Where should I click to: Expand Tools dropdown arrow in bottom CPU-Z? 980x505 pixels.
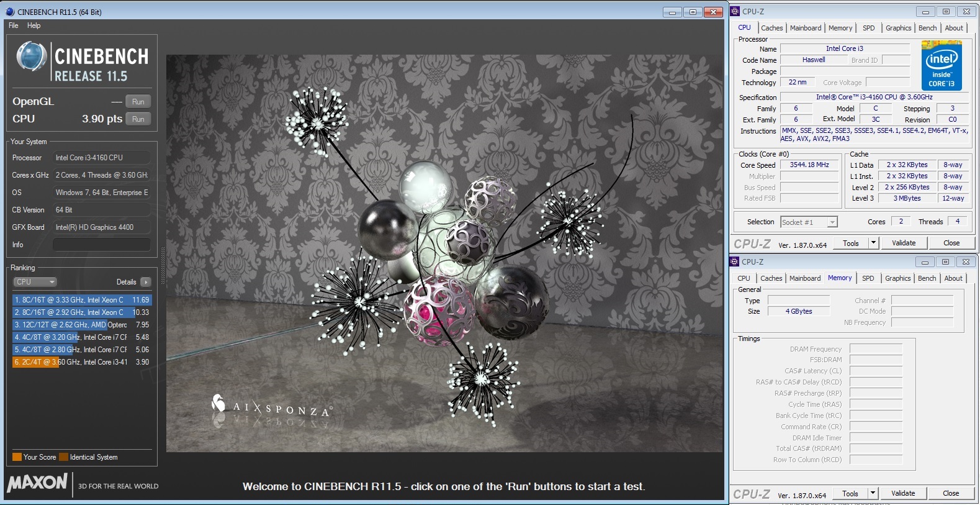873,494
